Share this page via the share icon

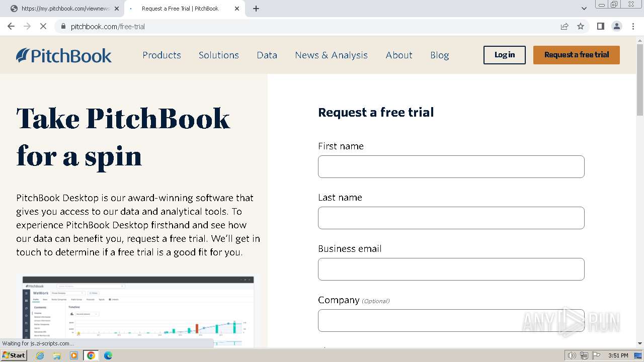[565, 26]
